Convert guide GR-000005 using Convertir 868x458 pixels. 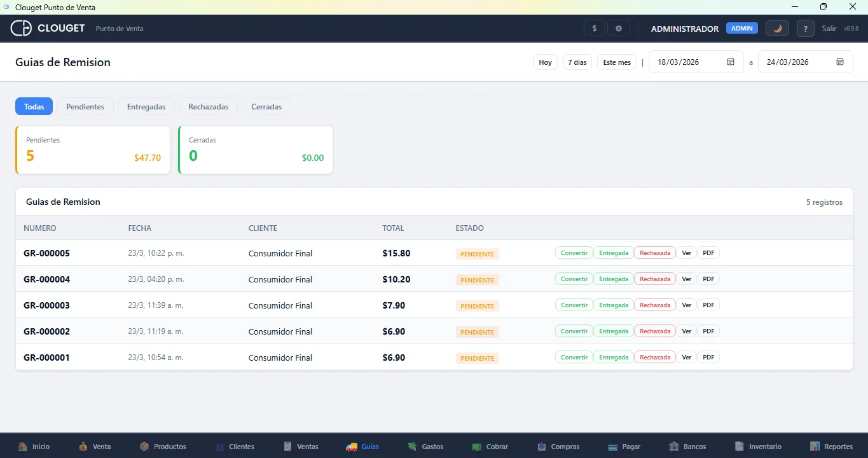pyautogui.click(x=574, y=253)
